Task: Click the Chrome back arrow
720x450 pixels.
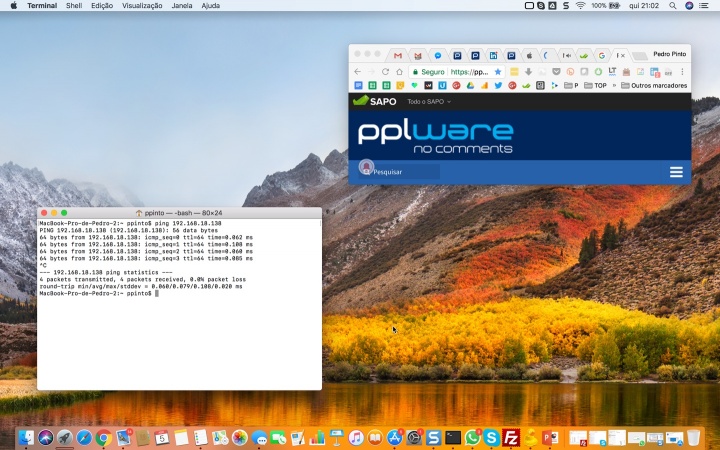Action: click(x=358, y=72)
